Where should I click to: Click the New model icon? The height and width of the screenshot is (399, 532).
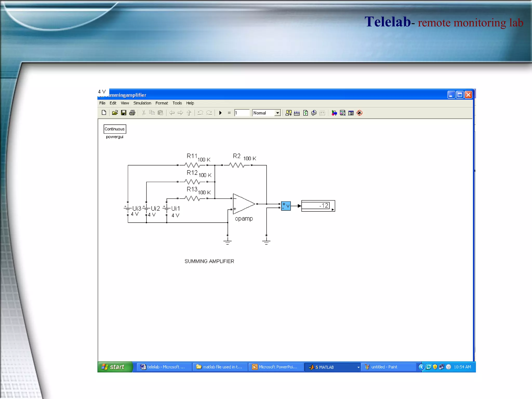point(104,113)
